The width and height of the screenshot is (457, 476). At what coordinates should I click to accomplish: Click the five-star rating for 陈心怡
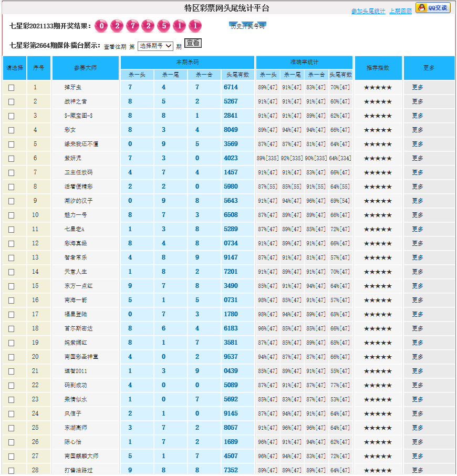pos(378,442)
